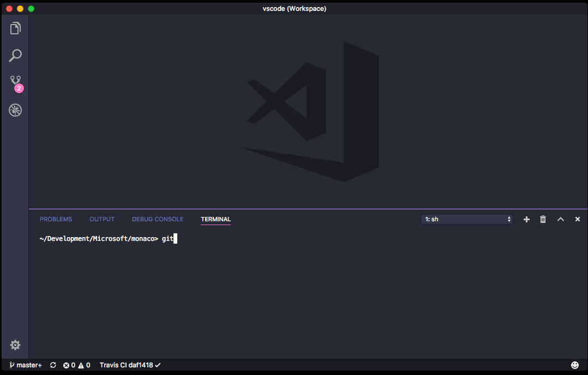Open the Debug view icon
588x375 pixels.
(x=15, y=110)
